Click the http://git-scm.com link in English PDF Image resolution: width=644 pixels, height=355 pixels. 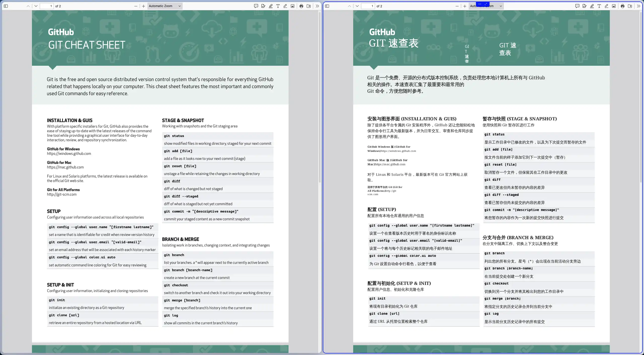tap(62, 194)
